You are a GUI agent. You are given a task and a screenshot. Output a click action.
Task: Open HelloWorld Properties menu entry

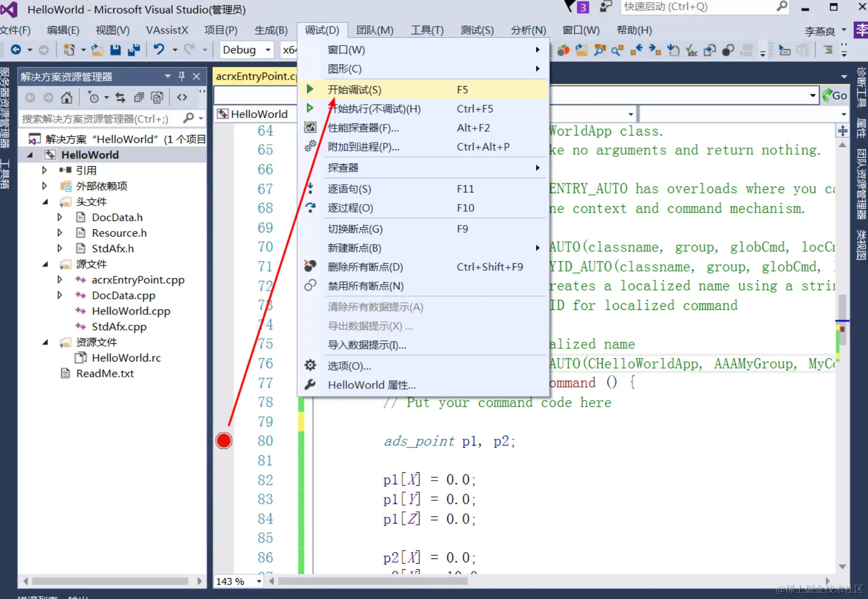[x=423, y=385]
